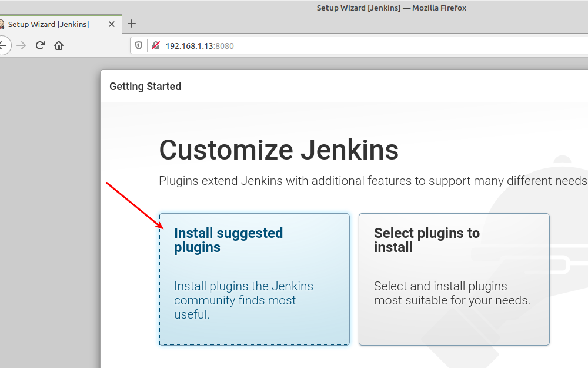Select the Setup Wizard [Jenkins] tab
Viewport: 588px width, 368px height.
click(x=53, y=24)
